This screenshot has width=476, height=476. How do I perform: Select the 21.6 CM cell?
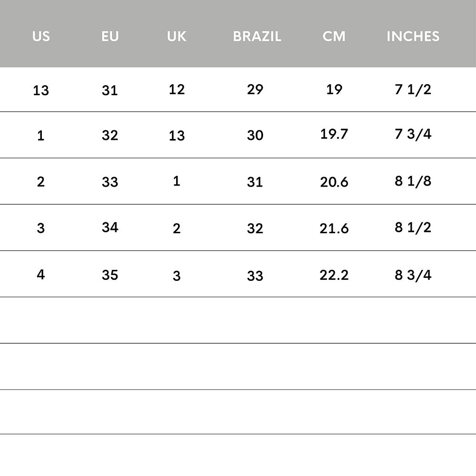334,228
